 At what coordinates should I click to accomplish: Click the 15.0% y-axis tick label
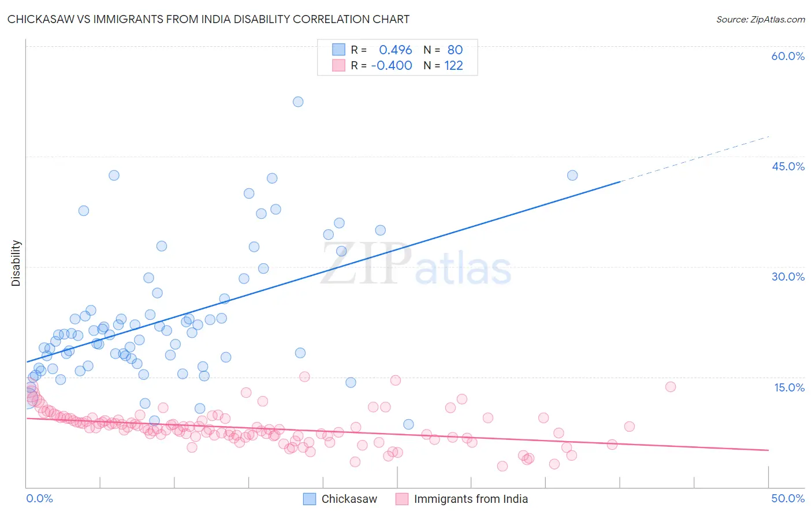tap(789, 387)
